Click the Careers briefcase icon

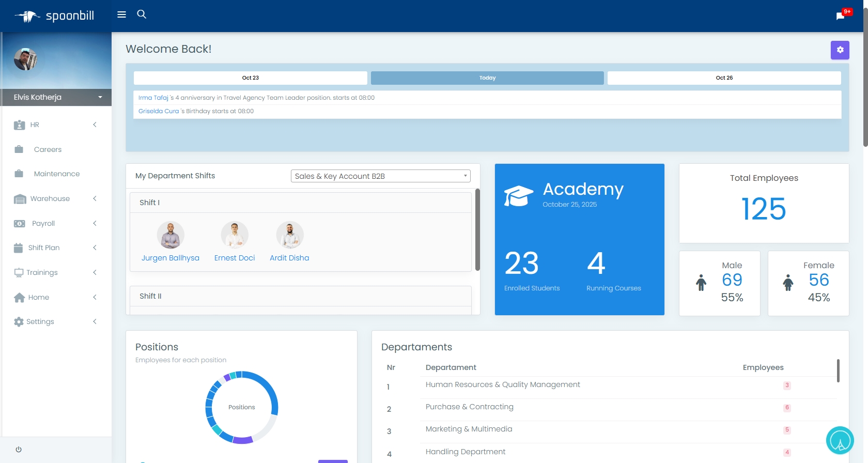click(x=19, y=149)
